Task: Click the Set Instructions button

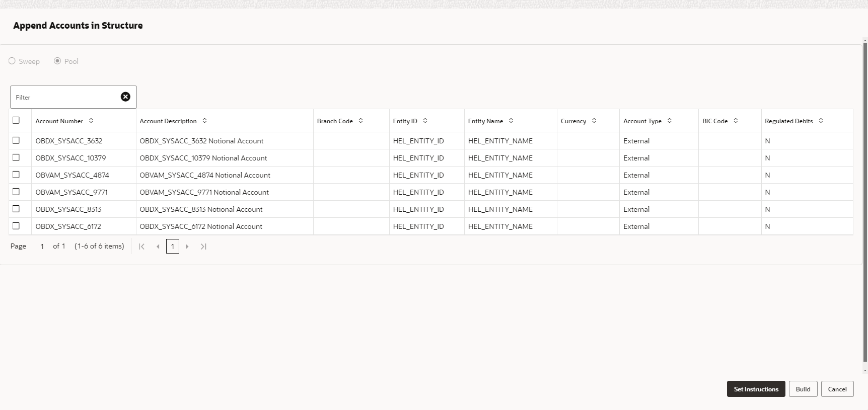Action: (756, 389)
